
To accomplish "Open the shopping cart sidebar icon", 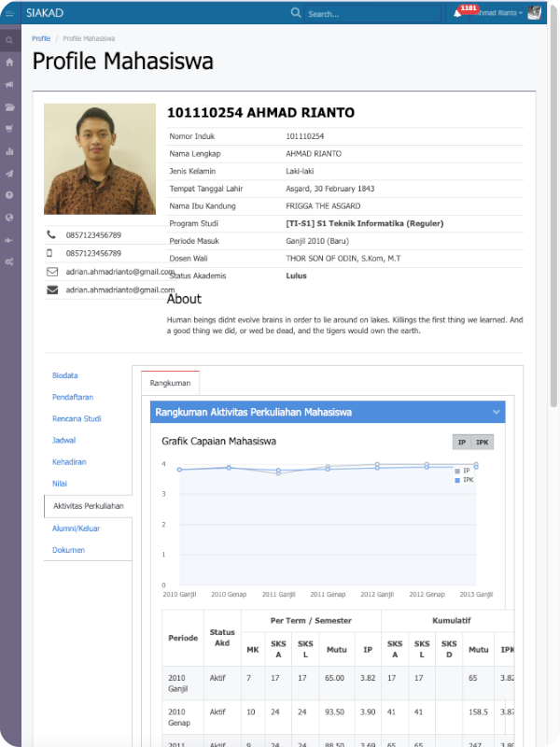I will coord(9,129).
